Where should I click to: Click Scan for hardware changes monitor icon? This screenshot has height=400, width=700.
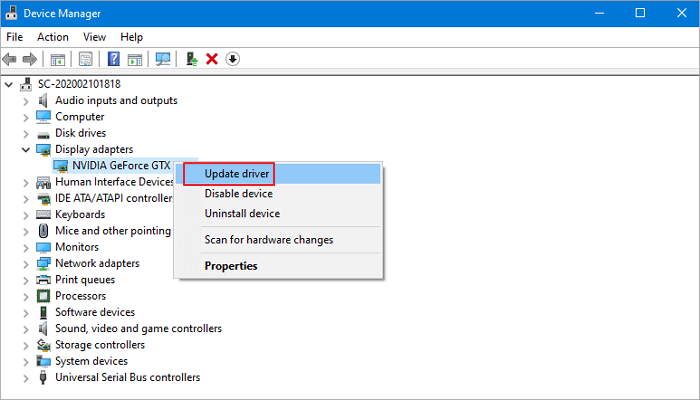coord(162,59)
